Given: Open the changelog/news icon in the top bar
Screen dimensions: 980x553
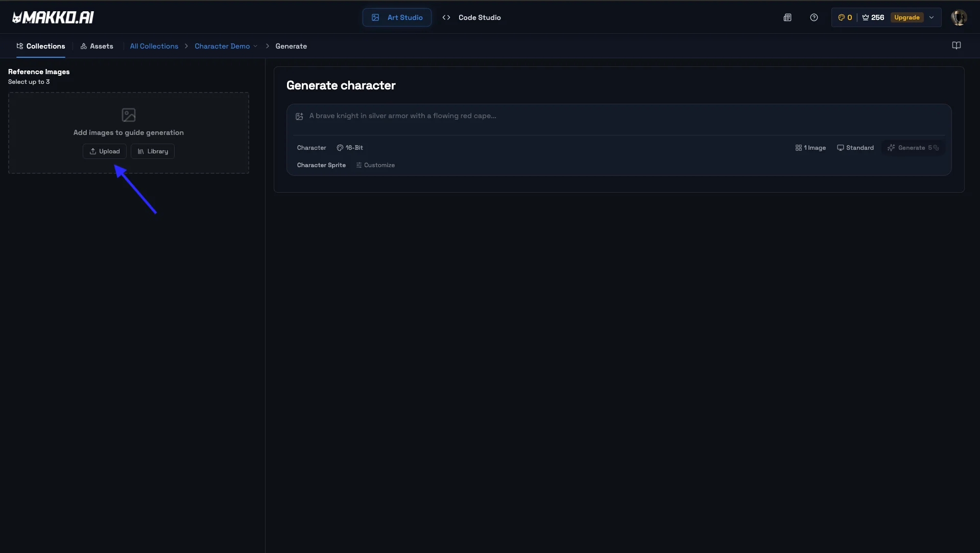Looking at the screenshot, I should pos(787,17).
